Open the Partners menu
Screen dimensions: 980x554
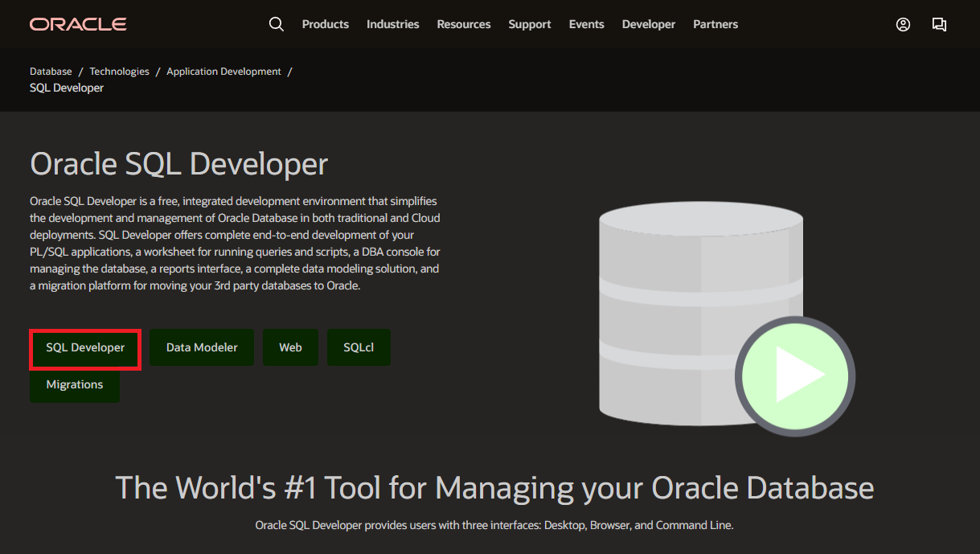tap(716, 24)
